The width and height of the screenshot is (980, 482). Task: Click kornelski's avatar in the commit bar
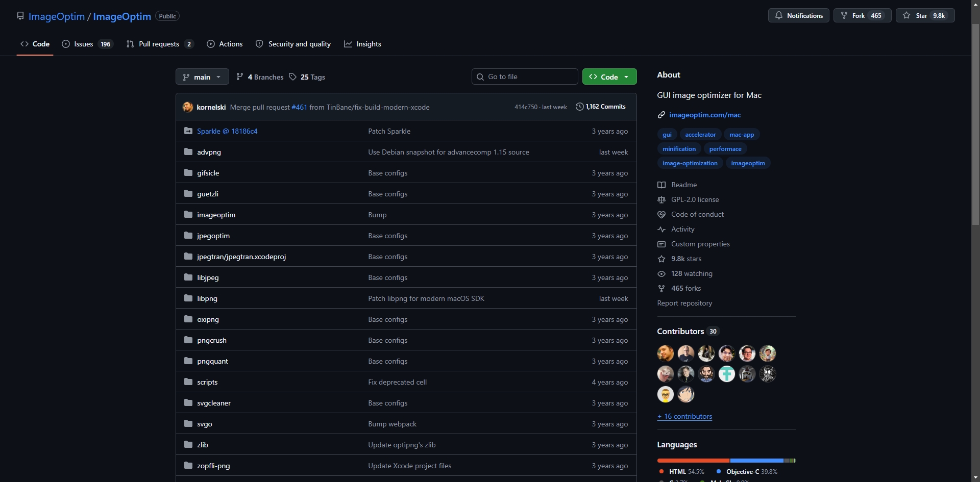coord(188,107)
